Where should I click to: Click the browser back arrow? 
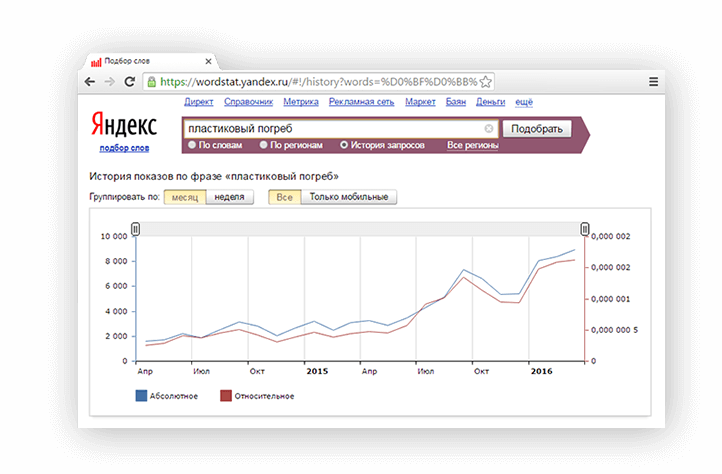coord(90,82)
